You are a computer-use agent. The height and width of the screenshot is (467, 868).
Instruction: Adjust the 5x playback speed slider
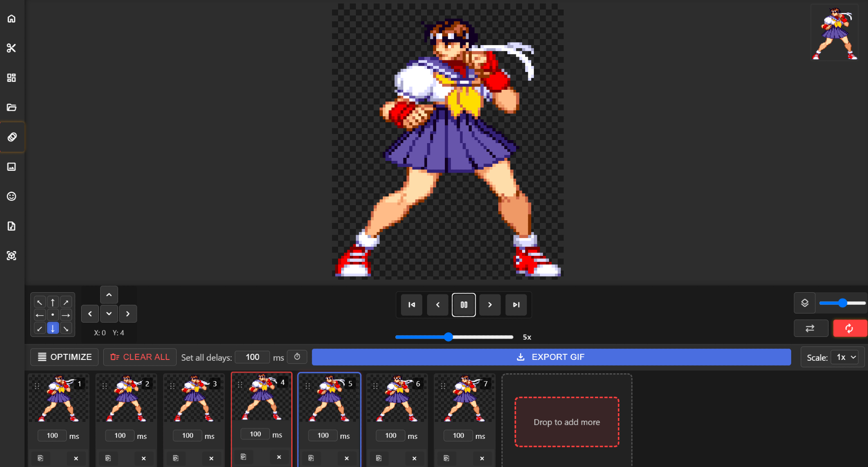(x=449, y=337)
